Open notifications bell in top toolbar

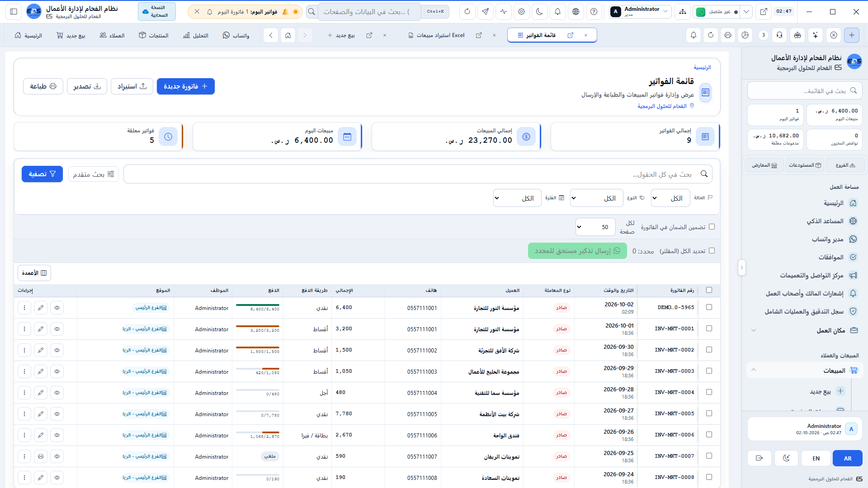coord(557,12)
